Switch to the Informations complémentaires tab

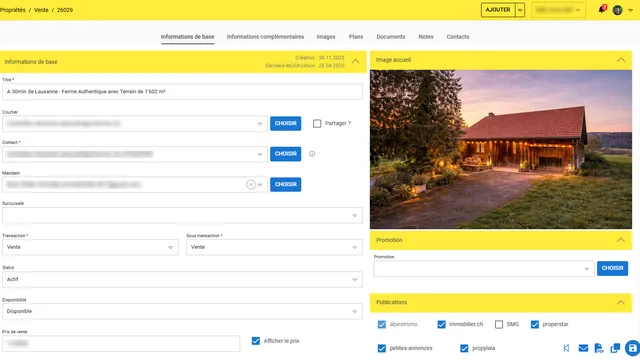265,37
